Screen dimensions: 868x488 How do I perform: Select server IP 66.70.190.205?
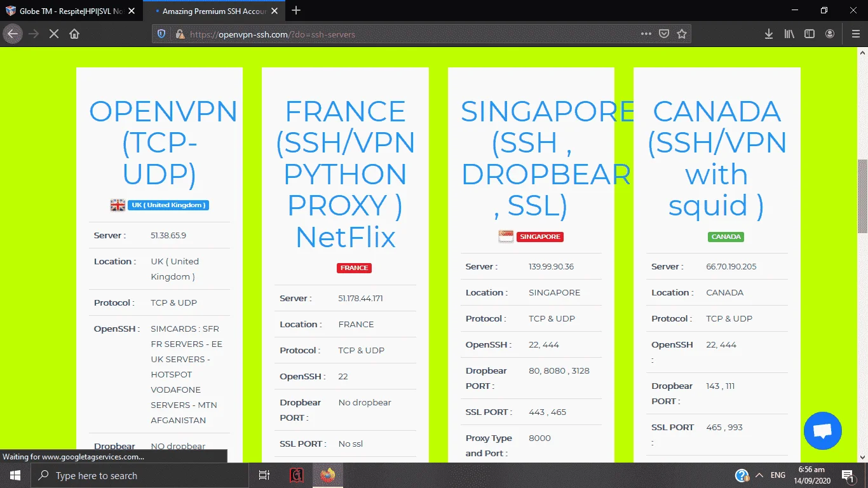731,266
